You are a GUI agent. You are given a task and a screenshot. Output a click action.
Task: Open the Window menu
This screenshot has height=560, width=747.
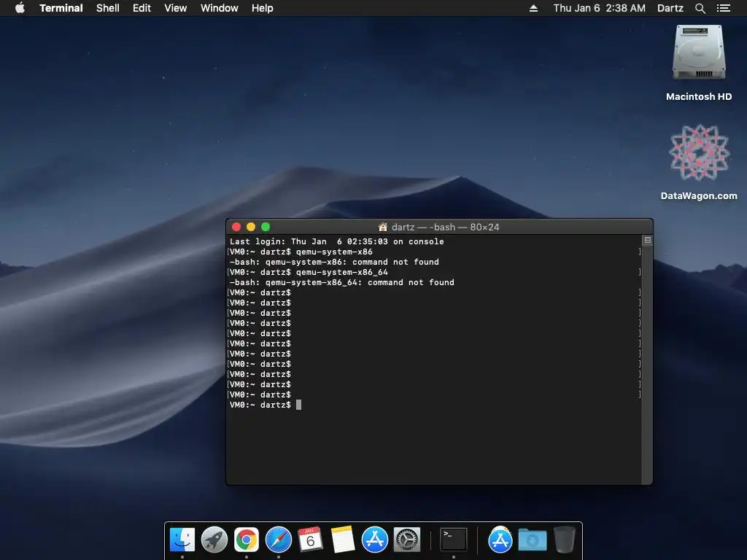219,8
